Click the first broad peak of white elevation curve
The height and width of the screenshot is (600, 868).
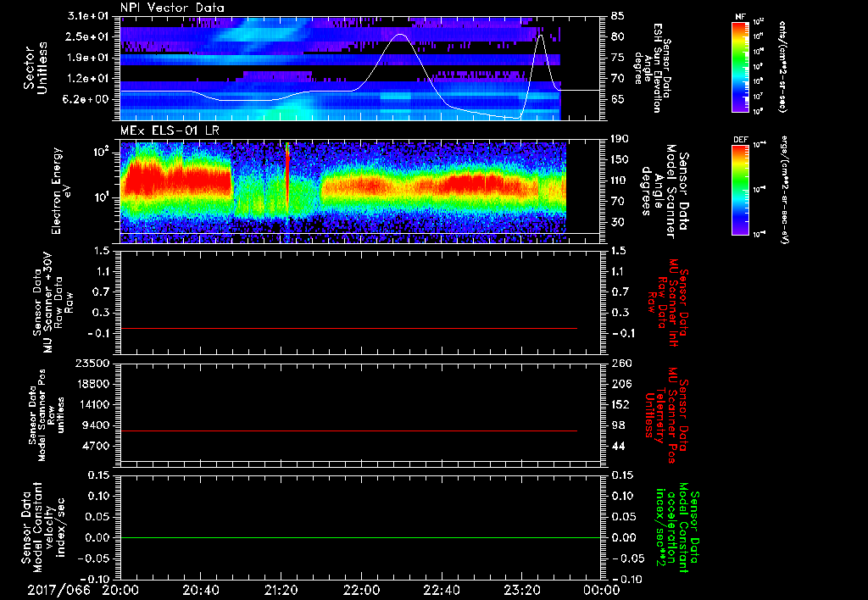pyautogui.click(x=401, y=36)
